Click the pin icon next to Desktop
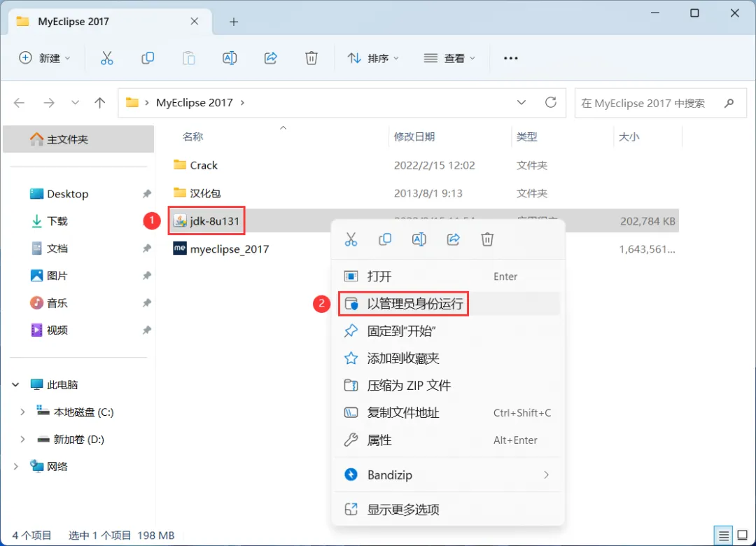The height and width of the screenshot is (546, 756). pyautogui.click(x=146, y=194)
